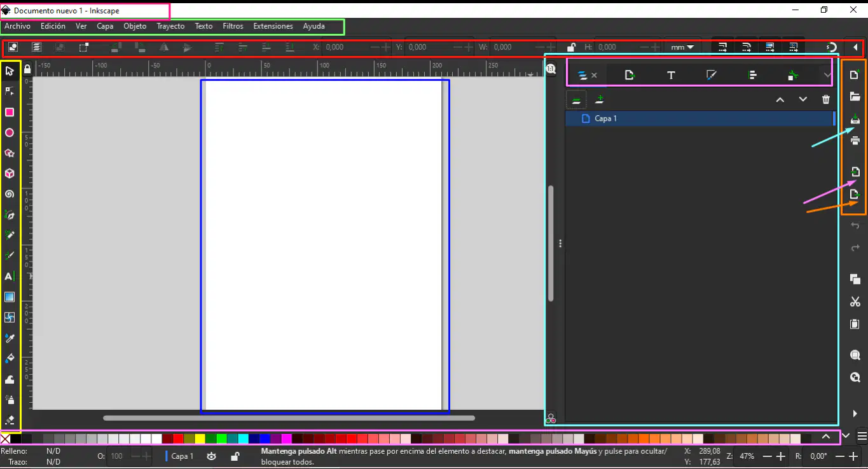868x469 pixels.
Task: Choose the Ellipse tool
Action: pos(10,132)
